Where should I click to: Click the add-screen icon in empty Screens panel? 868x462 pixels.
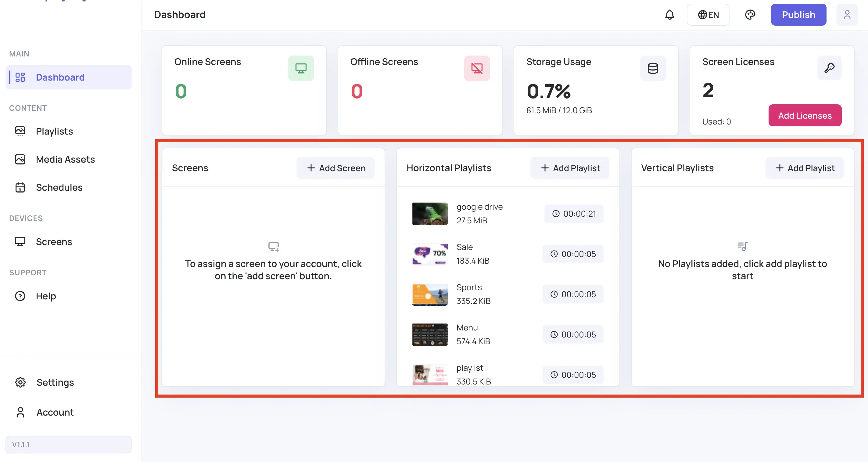(273, 247)
